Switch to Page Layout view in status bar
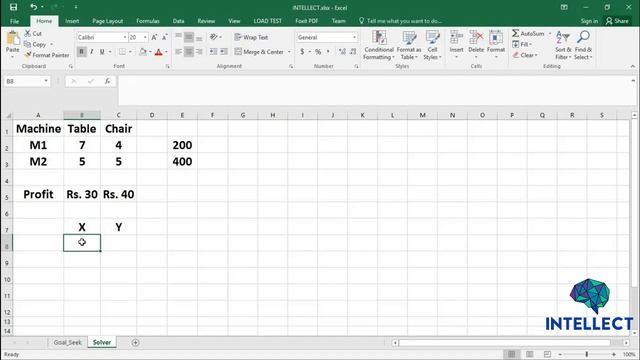 529,354
